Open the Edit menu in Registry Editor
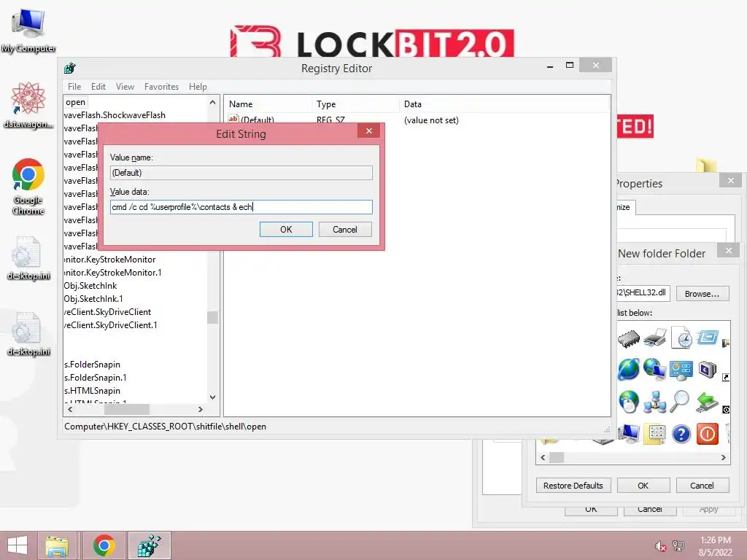 point(98,87)
